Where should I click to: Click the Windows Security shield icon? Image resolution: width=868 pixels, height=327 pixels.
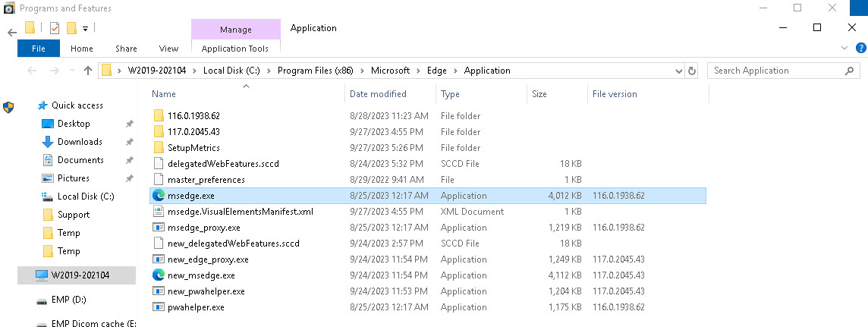coord(8,107)
